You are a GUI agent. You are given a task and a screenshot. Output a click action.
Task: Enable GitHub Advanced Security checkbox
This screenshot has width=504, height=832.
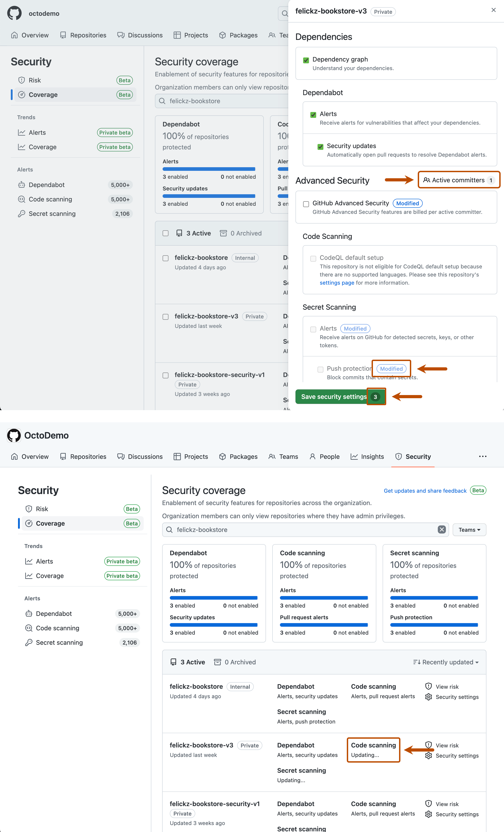[x=306, y=204]
